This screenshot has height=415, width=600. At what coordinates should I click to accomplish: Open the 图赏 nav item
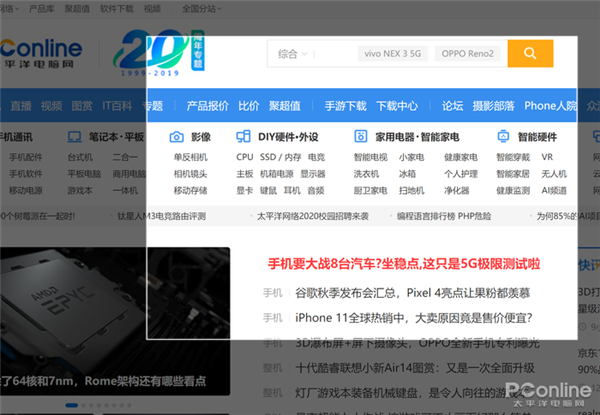pos(82,106)
